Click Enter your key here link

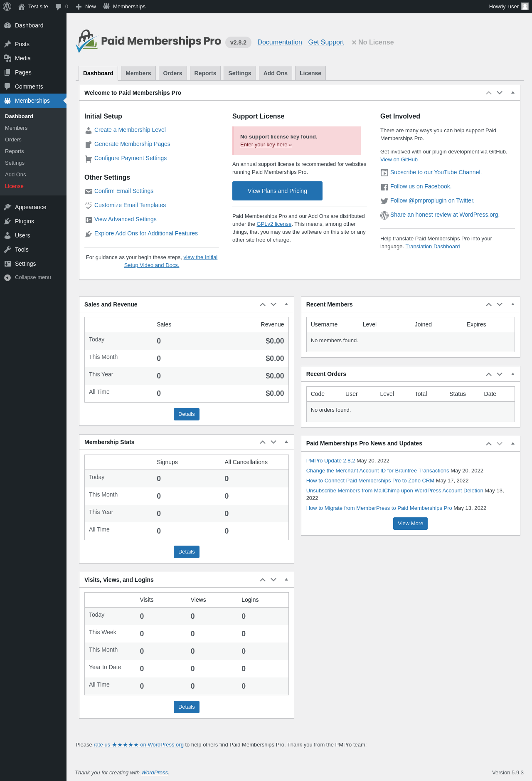(266, 145)
